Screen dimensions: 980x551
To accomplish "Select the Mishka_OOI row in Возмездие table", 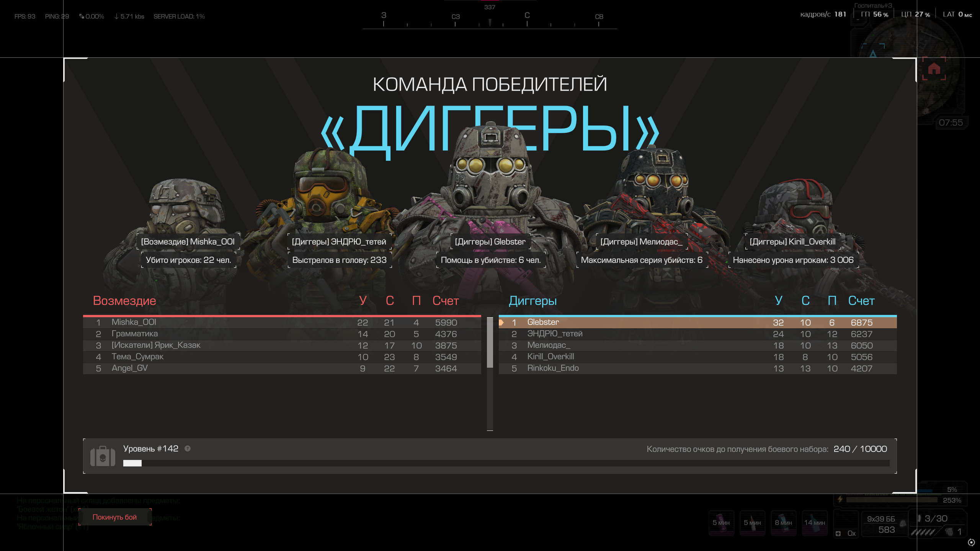I will [x=282, y=323].
